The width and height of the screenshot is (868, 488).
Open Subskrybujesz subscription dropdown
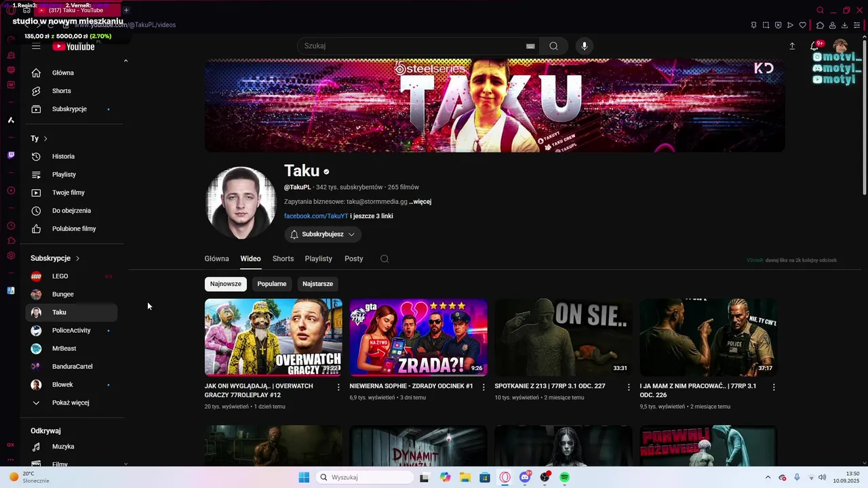(x=323, y=235)
